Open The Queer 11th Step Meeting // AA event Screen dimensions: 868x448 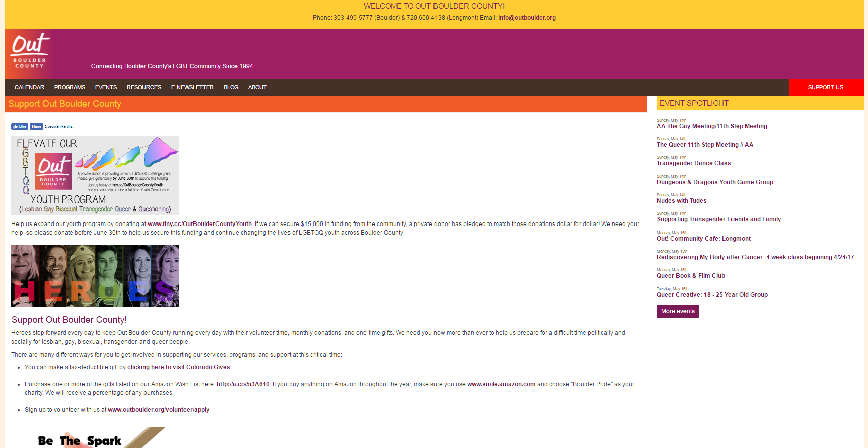[x=705, y=145]
